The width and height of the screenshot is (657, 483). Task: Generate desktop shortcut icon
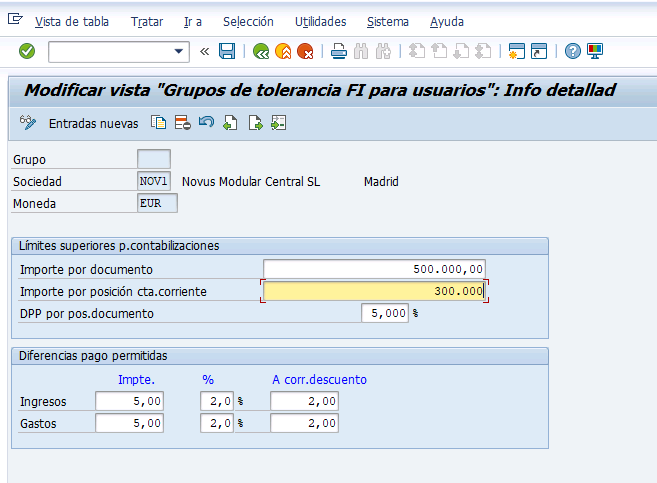coord(539,52)
